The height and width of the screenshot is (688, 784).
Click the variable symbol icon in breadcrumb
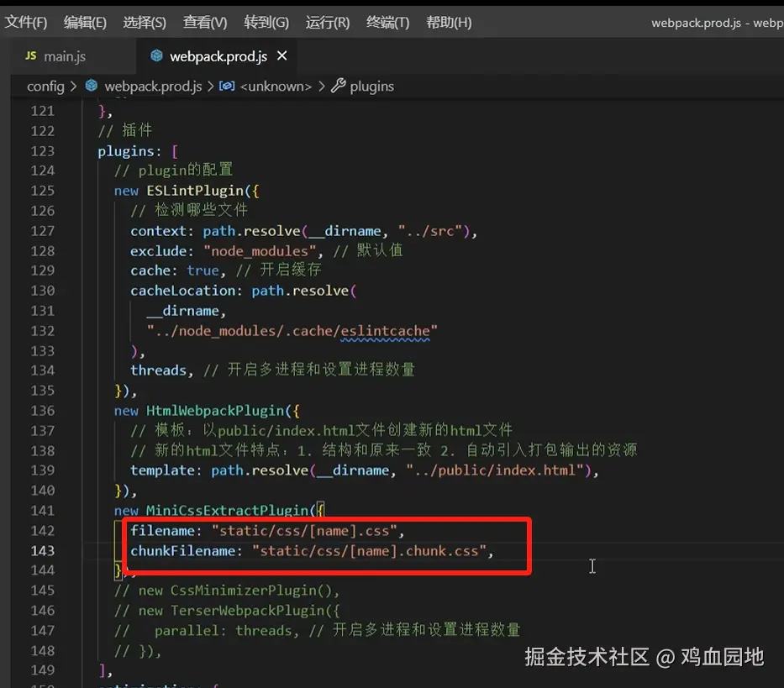click(227, 86)
